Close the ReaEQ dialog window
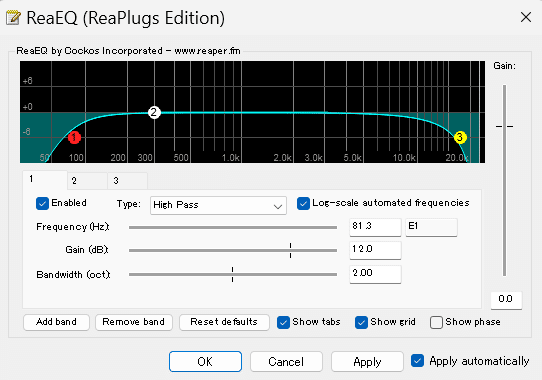The image size is (542, 380). pyautogui.click(x=526, y=17)
